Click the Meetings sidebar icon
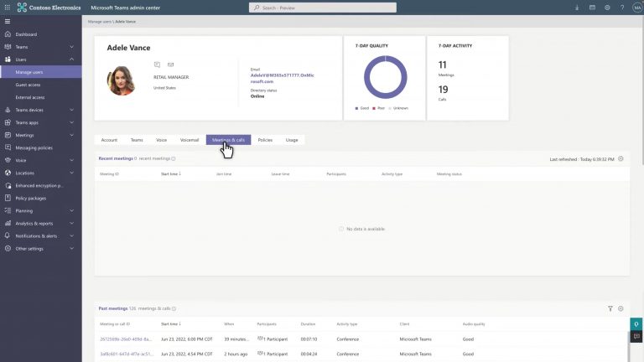Viewport: 644px width, 362px height. [x=8, y=135]
